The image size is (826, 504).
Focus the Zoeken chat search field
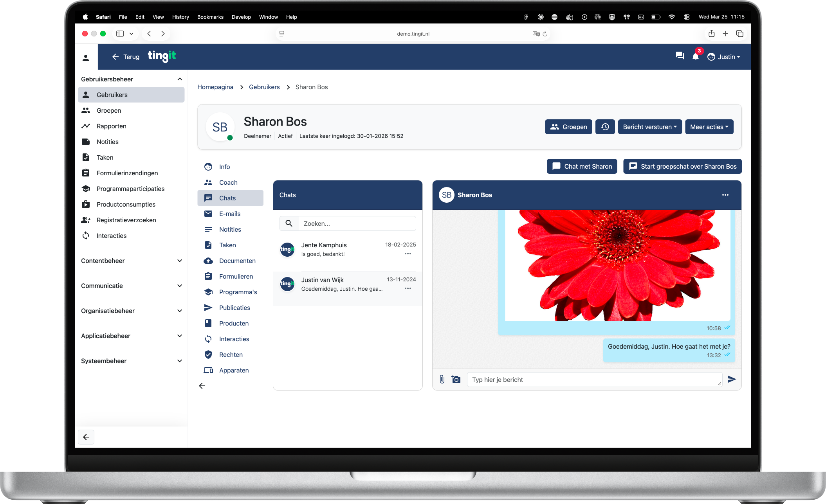[357, 223]
